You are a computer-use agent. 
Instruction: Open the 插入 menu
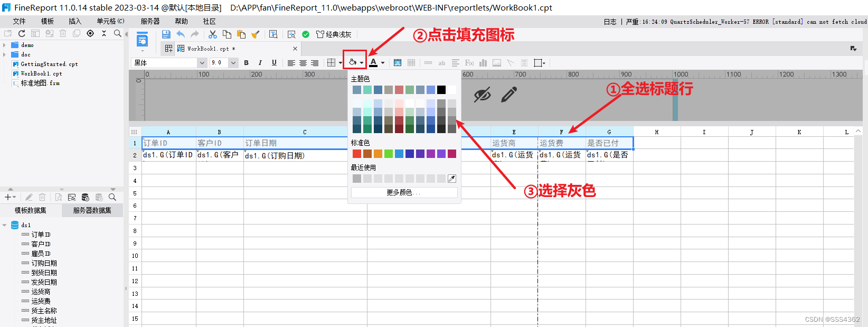[75, 21]
